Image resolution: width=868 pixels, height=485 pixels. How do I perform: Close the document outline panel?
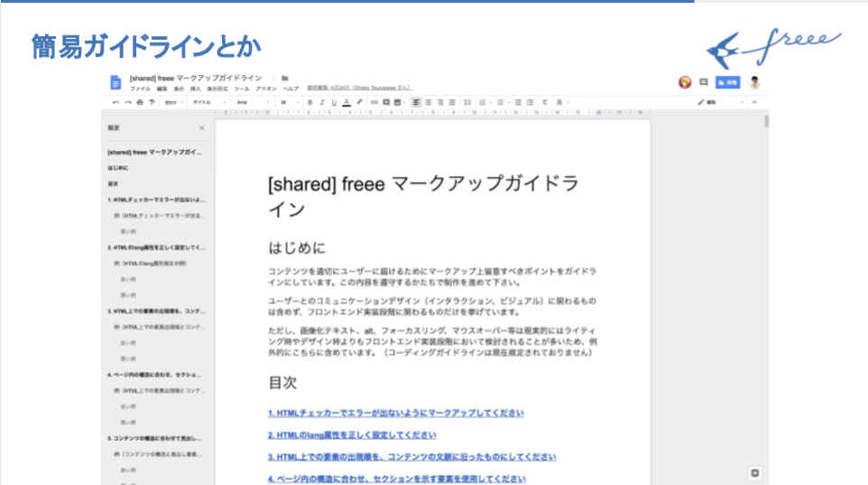pyautogui.click(x=201, y=128)
